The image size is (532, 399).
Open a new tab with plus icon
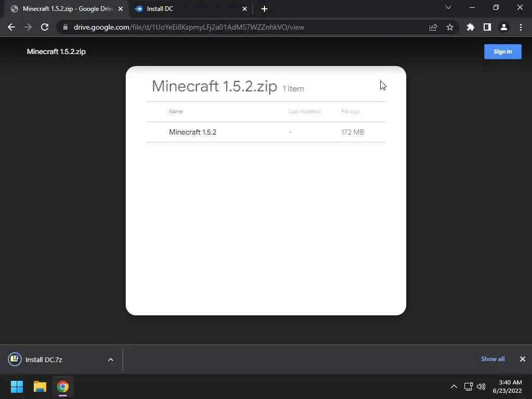click(x=264, y=9)
